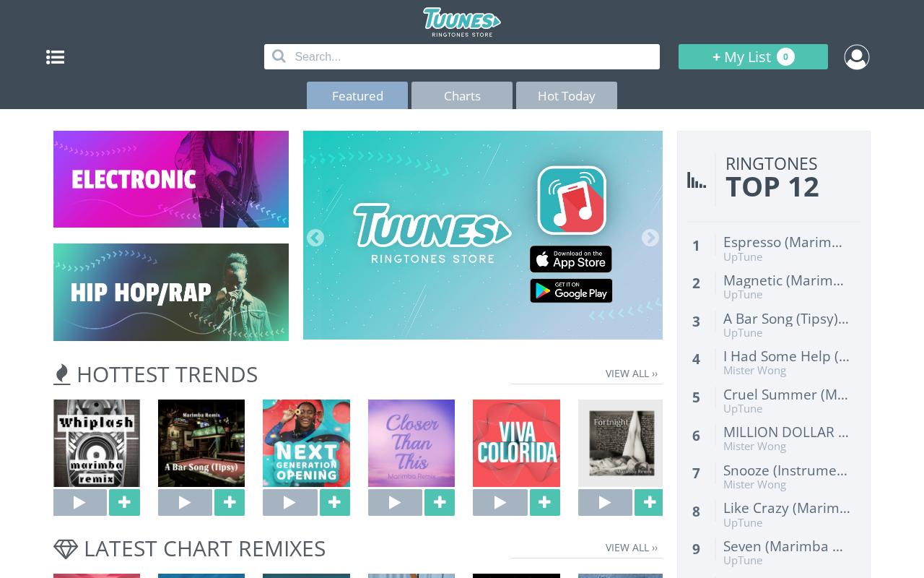Click the flame icon beside Hottest Trends
The width and height of the screenshot is (924, 578).
tap(61, 374)
